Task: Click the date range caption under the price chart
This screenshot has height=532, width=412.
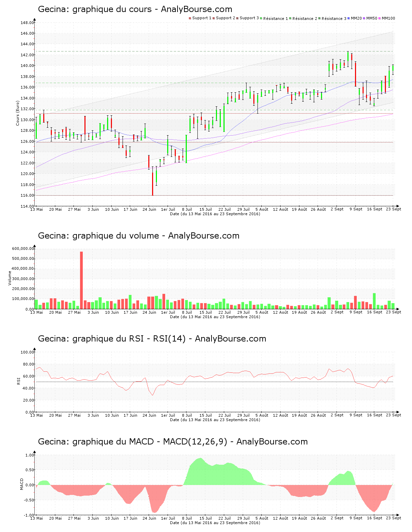Action: 215,214
